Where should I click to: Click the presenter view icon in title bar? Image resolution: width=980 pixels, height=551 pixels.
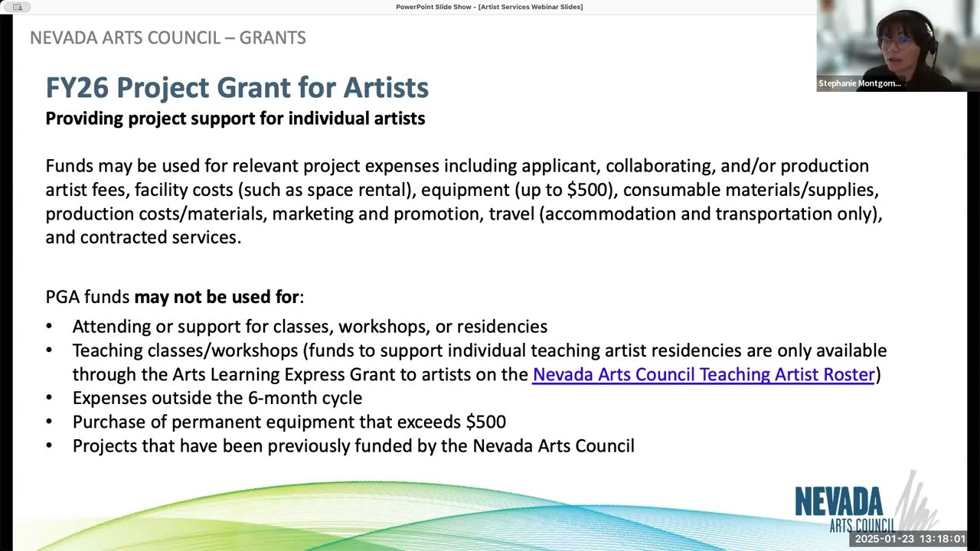(18, 7)
